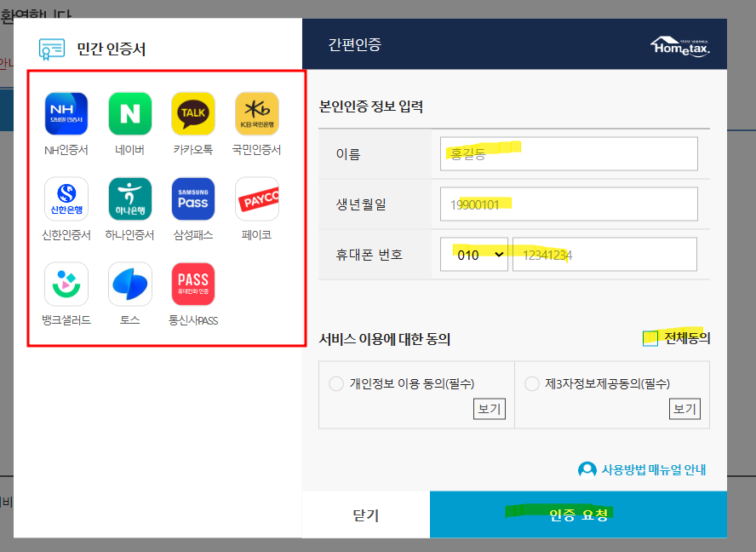Choose the 네이버 (Naver) green N icon
Screen dimensions: 756x552
[x=129, y=114]
